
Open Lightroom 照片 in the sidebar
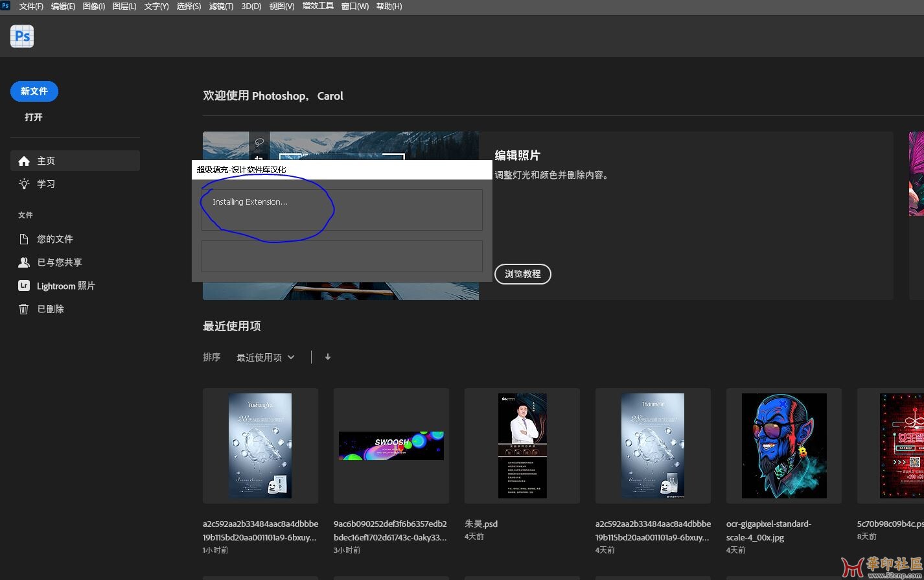pos(75,286)
